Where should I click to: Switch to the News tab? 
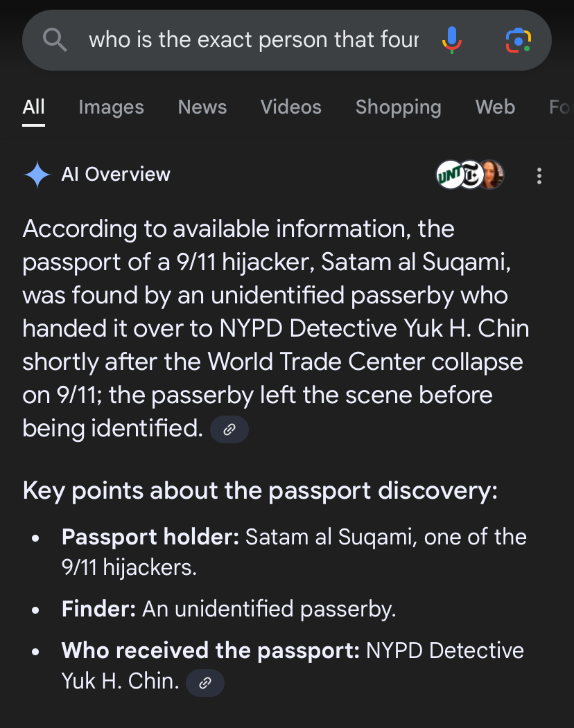point(202,107)
